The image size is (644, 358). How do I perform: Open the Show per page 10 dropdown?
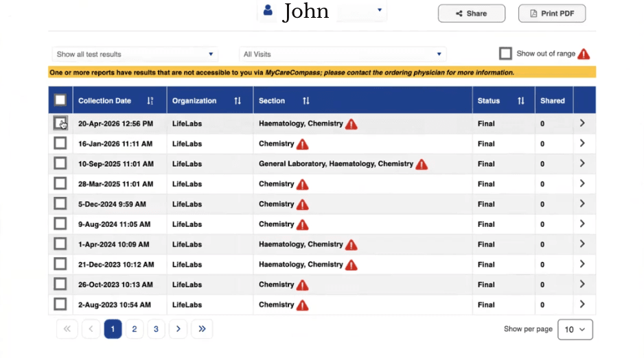point(575,330)
